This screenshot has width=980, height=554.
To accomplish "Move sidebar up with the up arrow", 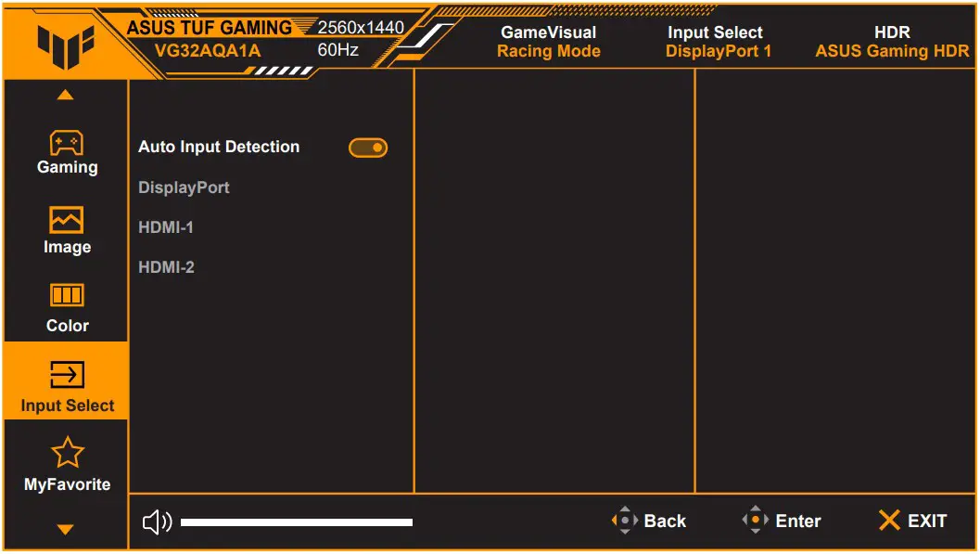I will (66, 95).
